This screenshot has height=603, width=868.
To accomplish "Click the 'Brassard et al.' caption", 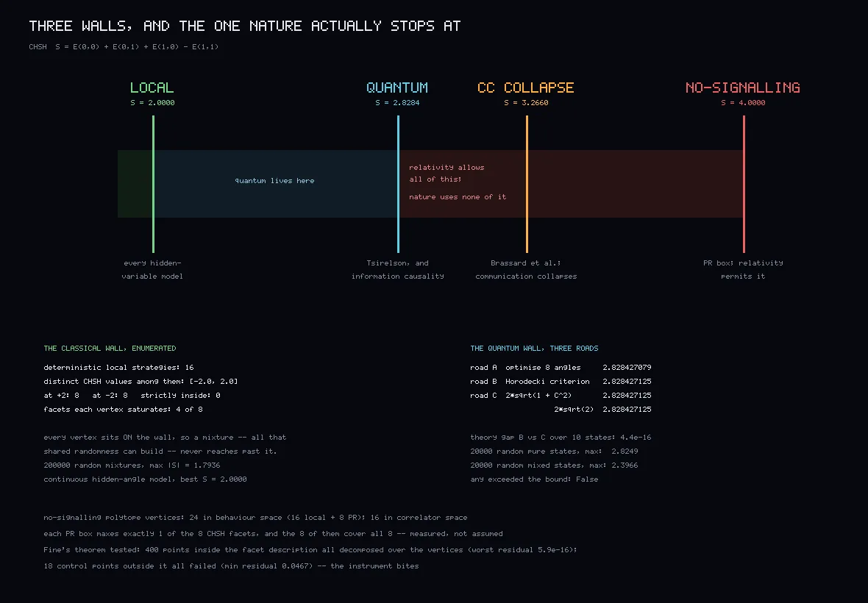I will pos(526,269).
